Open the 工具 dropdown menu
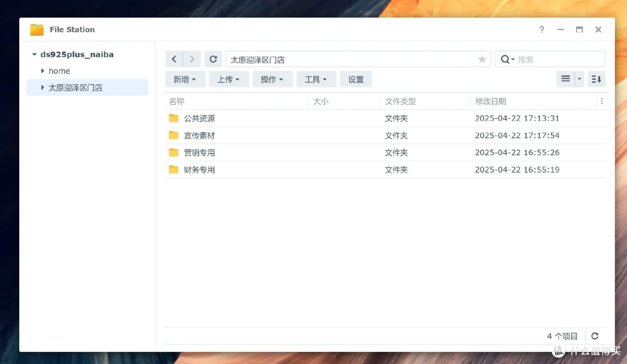 coord(316,79)
